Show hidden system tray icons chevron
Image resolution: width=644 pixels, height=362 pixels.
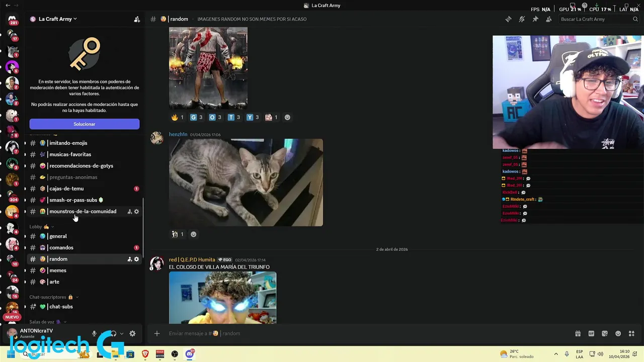tap(556, 354)
